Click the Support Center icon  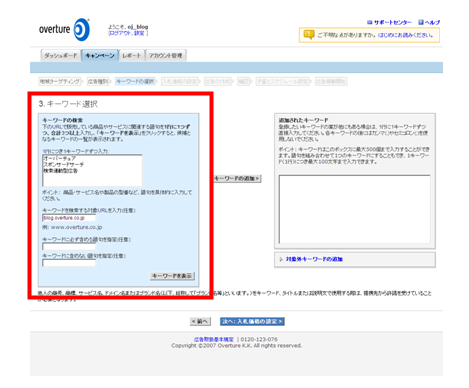click(x=369, y=22)
